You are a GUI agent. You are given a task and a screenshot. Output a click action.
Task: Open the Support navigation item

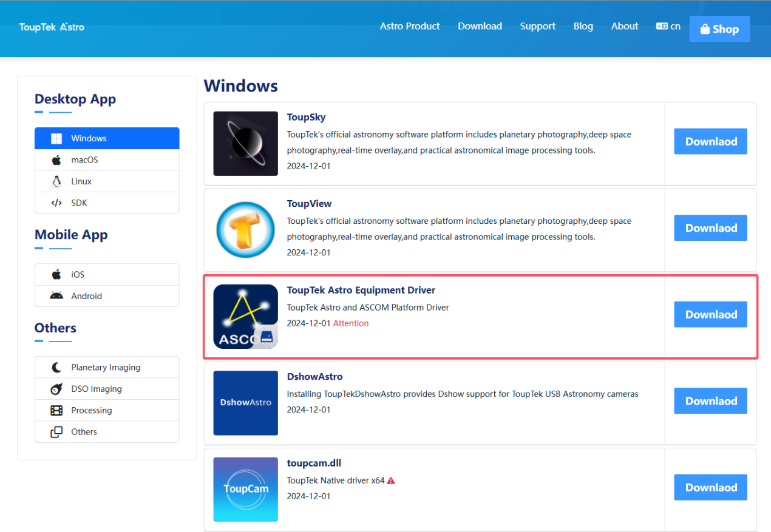[x=537, y=26]
